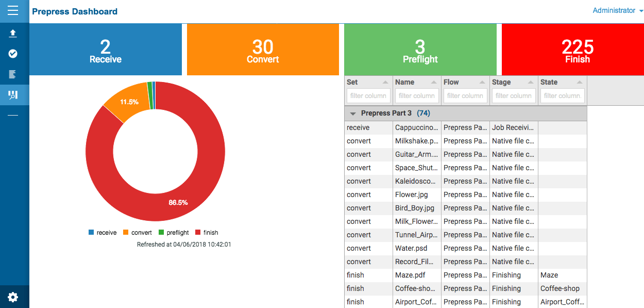This screenshot has width=644, height=308.
Task: Focus the Flow filter column field
Action: point(465,95)
